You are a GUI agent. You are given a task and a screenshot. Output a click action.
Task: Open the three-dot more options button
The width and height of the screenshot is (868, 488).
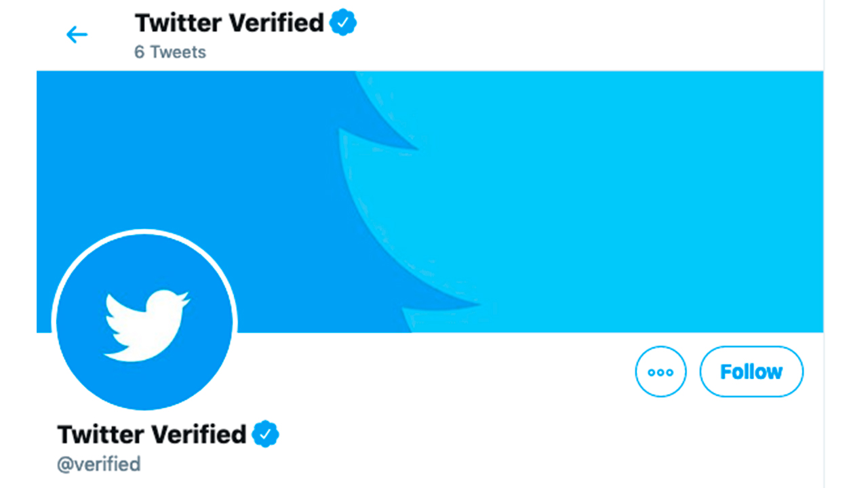pos(660,371)
